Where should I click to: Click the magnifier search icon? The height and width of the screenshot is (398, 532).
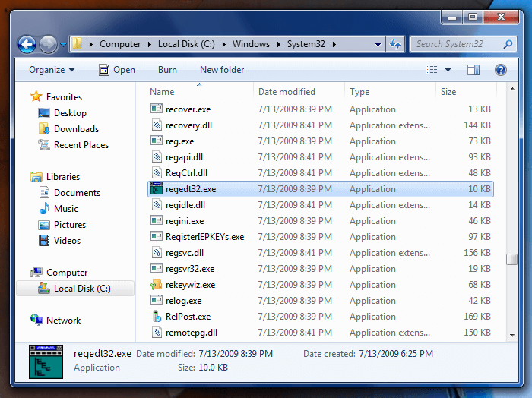click(508, 44)
